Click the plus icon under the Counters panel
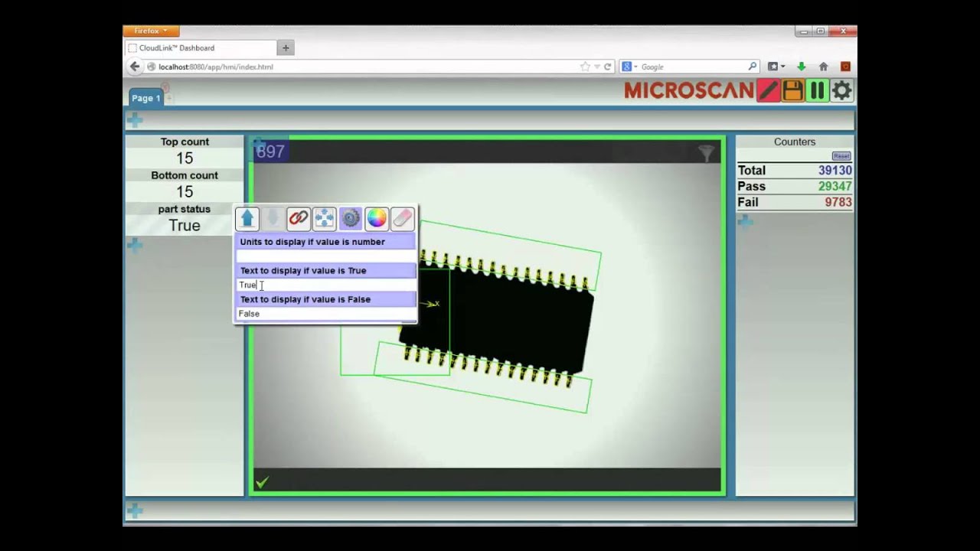Viewport: 980px width, 551px height. point(745,221)
